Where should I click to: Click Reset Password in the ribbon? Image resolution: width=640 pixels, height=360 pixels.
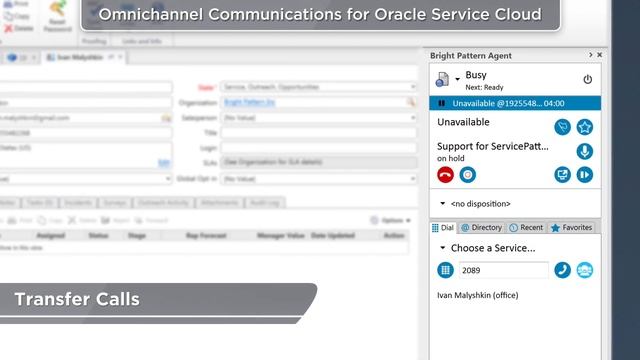point(57,16)
